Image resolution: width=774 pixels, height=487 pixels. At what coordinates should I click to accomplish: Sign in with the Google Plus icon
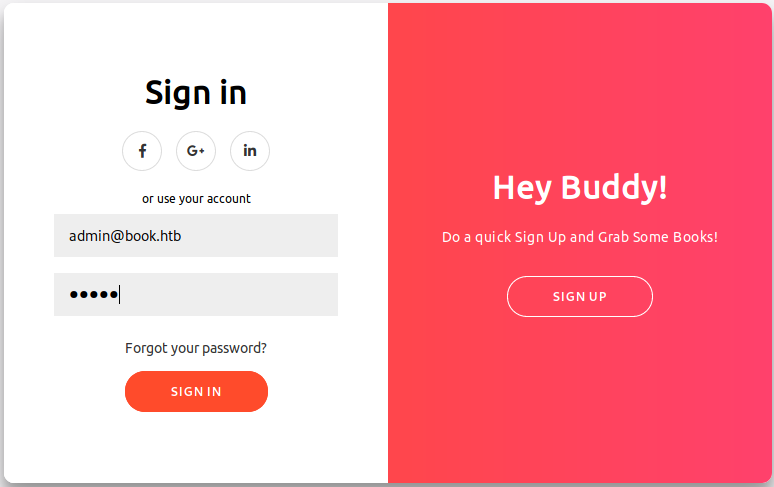click(196, 151)
